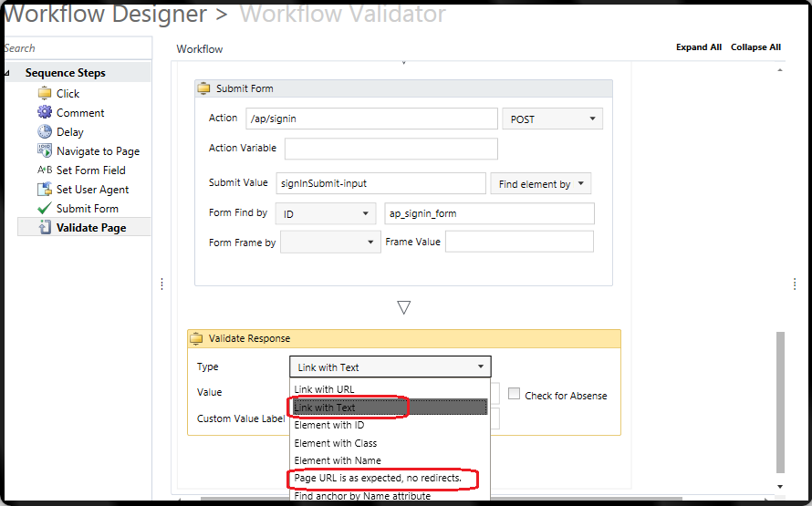This screenshot has height=506, width=812.
Task: Toggle the Check for Absense checkbox
Action: tap(514, 394)
